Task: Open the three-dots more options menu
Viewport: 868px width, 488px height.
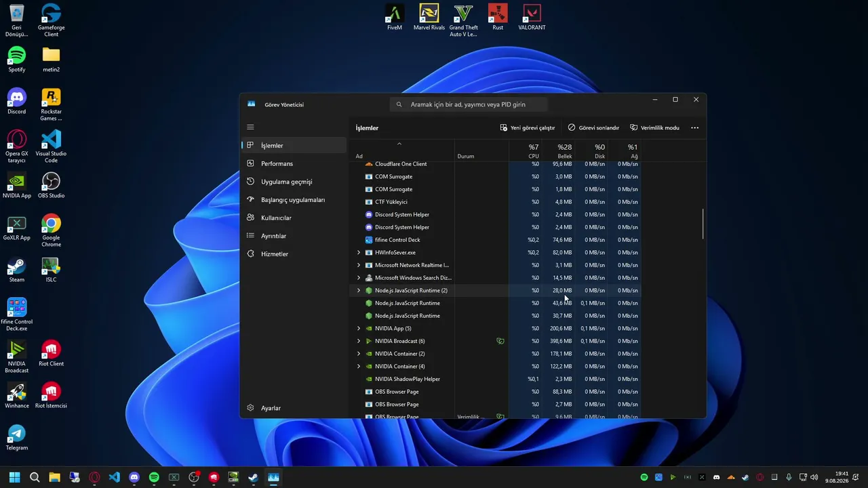Action: coord(694,127)
